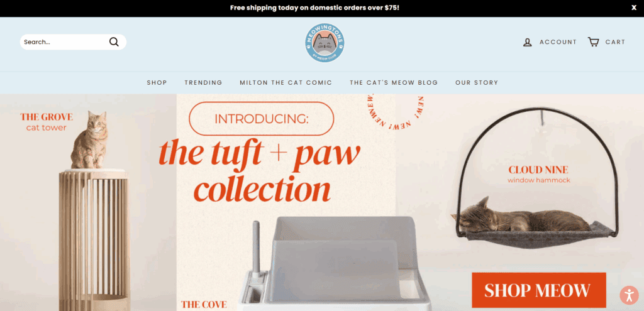Visit The Cat's Meow Blog
644x311 pixels.
click(394, 82)
